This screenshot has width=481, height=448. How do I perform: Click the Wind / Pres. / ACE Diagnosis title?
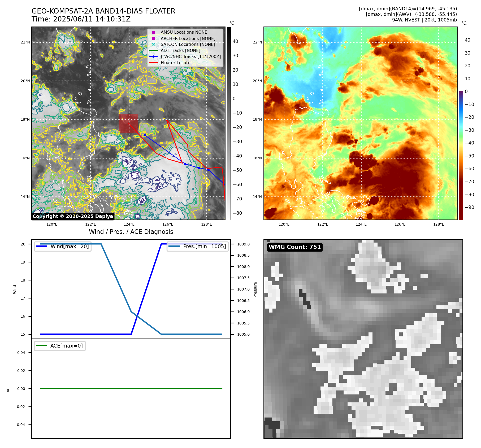131,232
